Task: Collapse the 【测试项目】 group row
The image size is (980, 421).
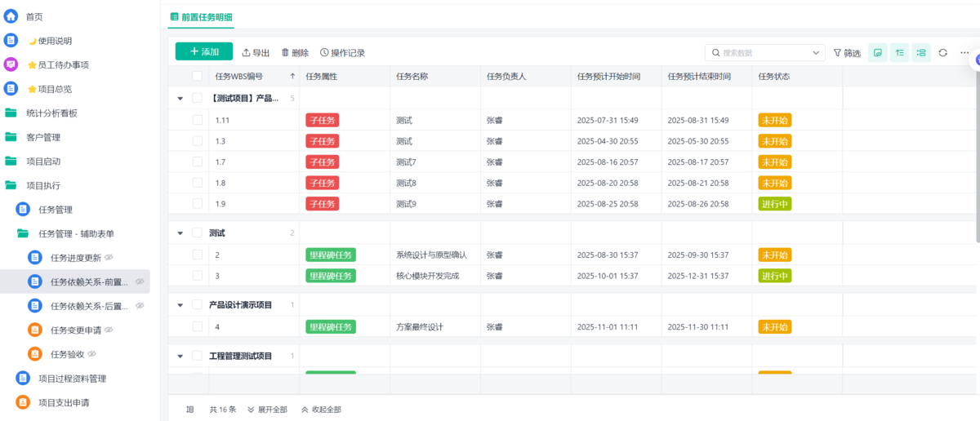Action: (x=180, y=99)
